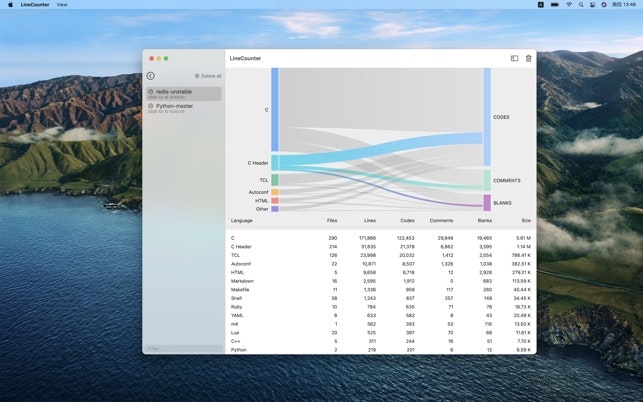643x402 pixels.
Task: Click the Filter field in sidebar
Action: tap(184, 349)
